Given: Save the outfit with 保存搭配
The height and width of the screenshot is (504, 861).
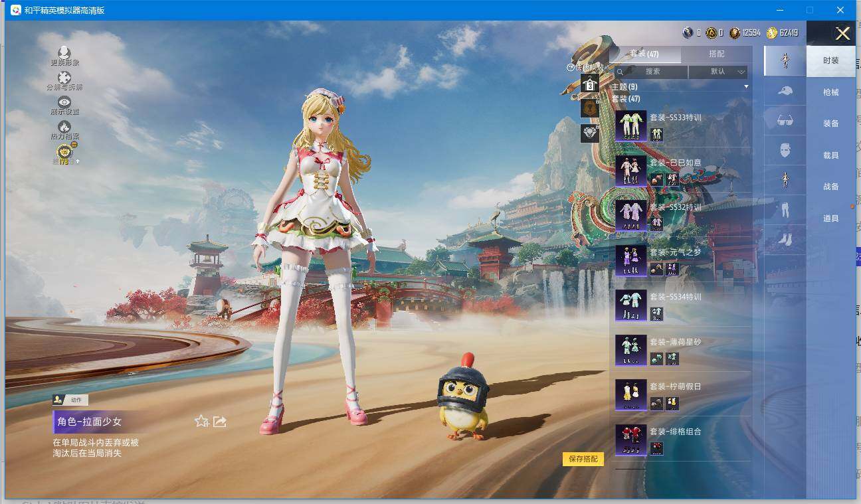Looking at the screenshot, I should (583, 459).
